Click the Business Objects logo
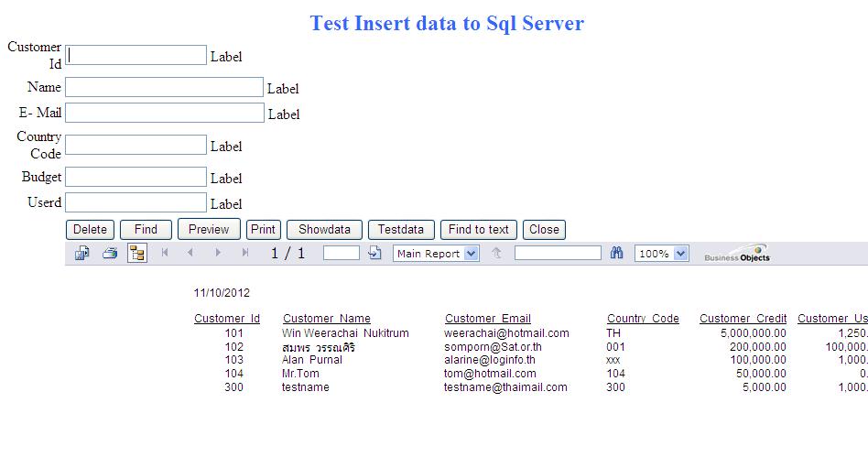The image size is (868, 457). [737, 253]
